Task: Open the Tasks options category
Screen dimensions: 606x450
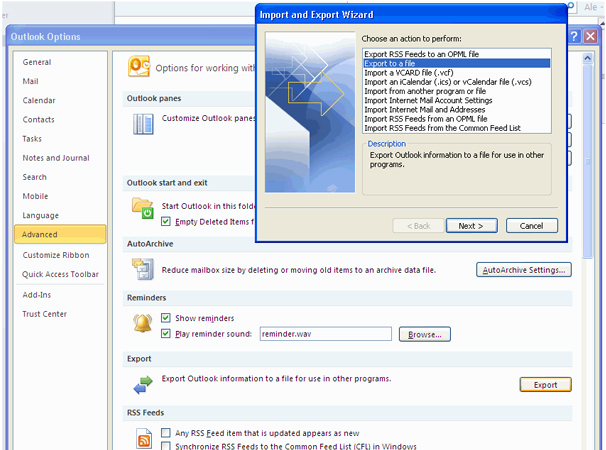Action: (32, 138)
